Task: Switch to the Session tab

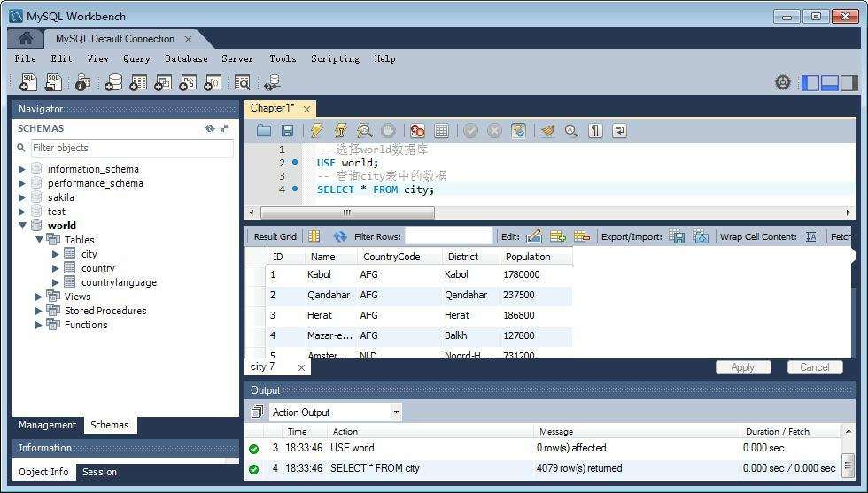Action: click(99, 472)
